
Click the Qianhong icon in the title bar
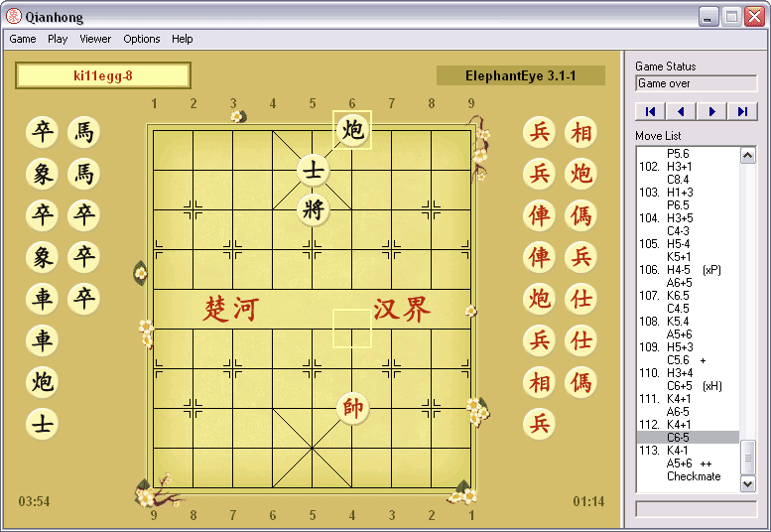coord(14,17)
